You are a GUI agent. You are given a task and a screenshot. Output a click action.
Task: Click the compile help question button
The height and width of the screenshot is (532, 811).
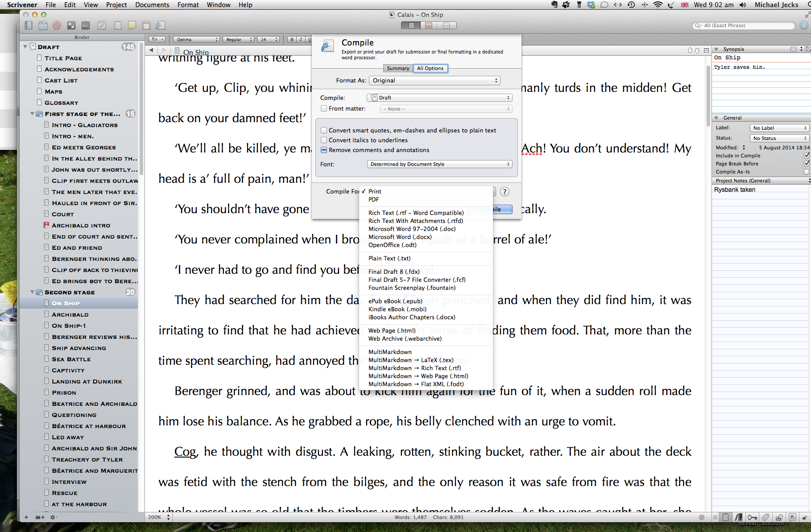pyautogui.click(x=505, y=192)
